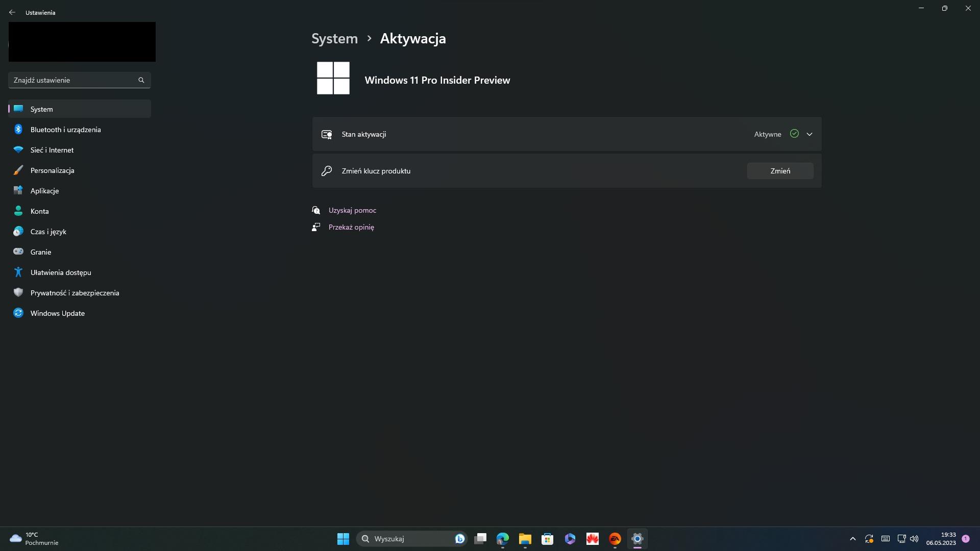Open Granie settings
Image resolution: width=980 pixels, height=551 pixels.
click(x=80, y=252)
